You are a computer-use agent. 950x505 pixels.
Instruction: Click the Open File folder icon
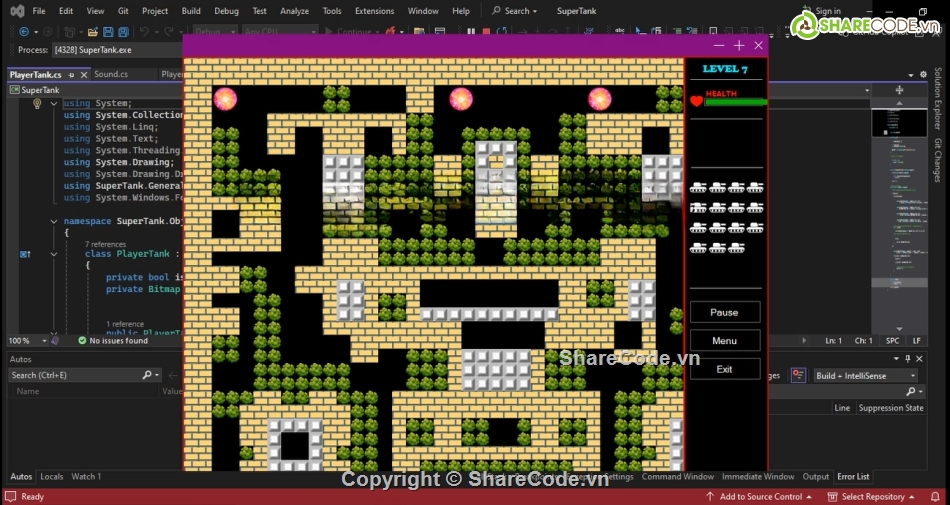click(93, 31)
